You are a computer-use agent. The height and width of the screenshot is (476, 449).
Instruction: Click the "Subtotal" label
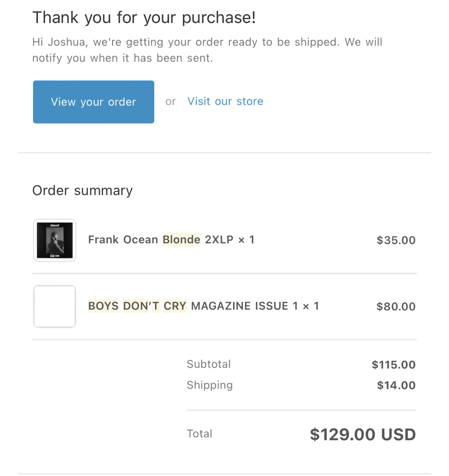coord(209,364)
